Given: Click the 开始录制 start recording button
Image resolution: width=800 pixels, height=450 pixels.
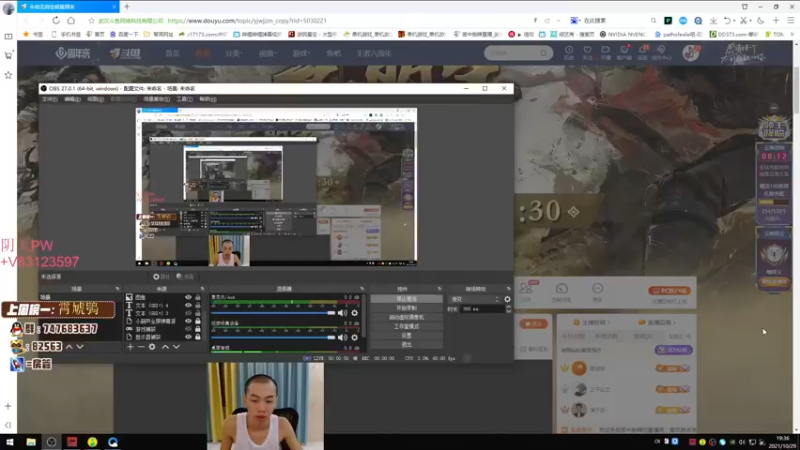Looking at the screenshot, I should coord(406,308).
